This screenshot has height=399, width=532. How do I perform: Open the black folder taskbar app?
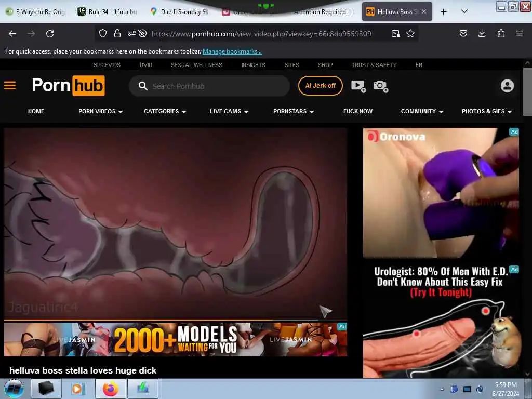(46, 389)
